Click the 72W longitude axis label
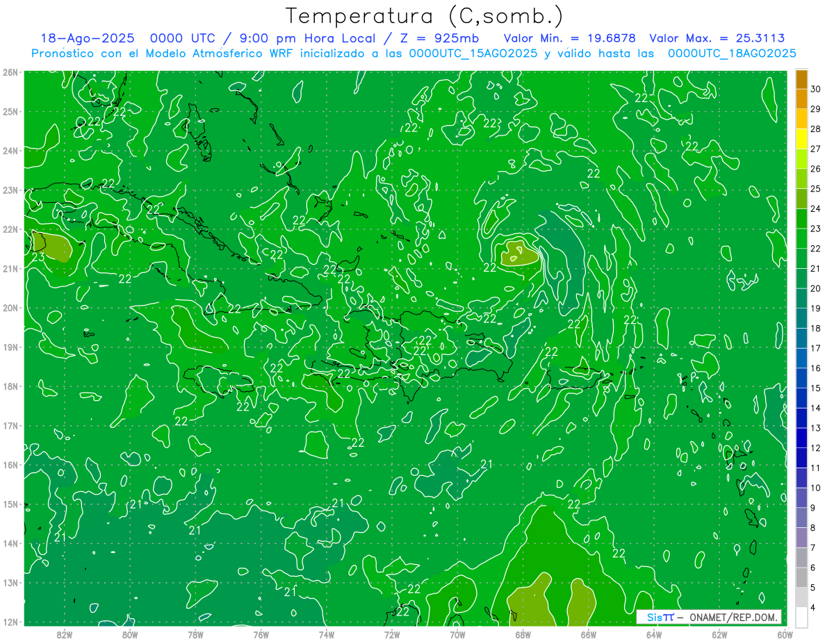The height and width of the screenshot is (644, 834). coord(392,634)
